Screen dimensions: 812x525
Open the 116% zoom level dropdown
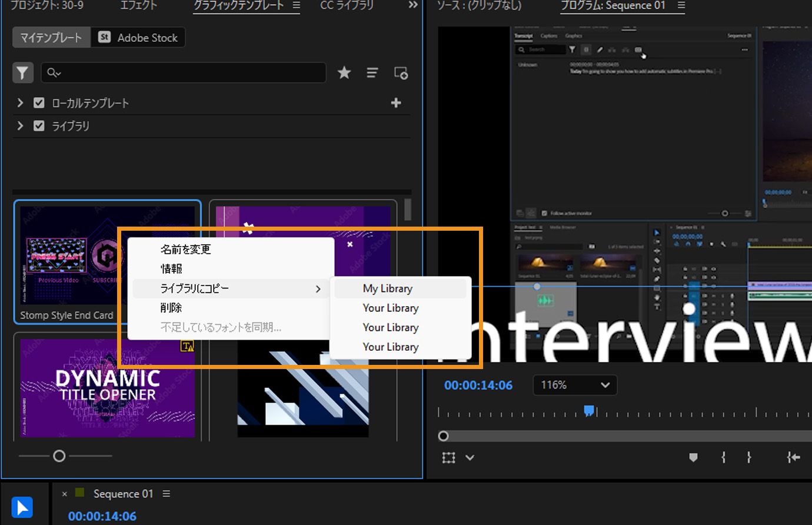(575, 385)
